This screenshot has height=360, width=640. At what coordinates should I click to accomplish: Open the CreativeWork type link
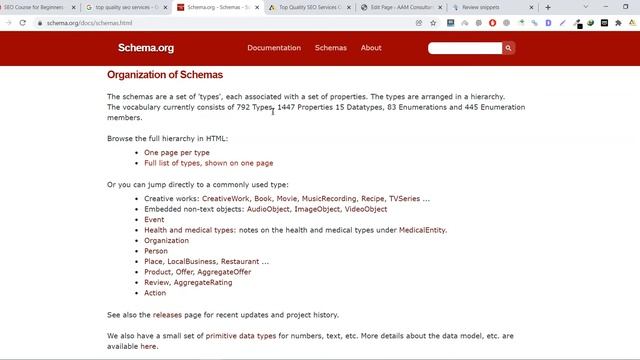pyautogui.click(x=225, y=198)
